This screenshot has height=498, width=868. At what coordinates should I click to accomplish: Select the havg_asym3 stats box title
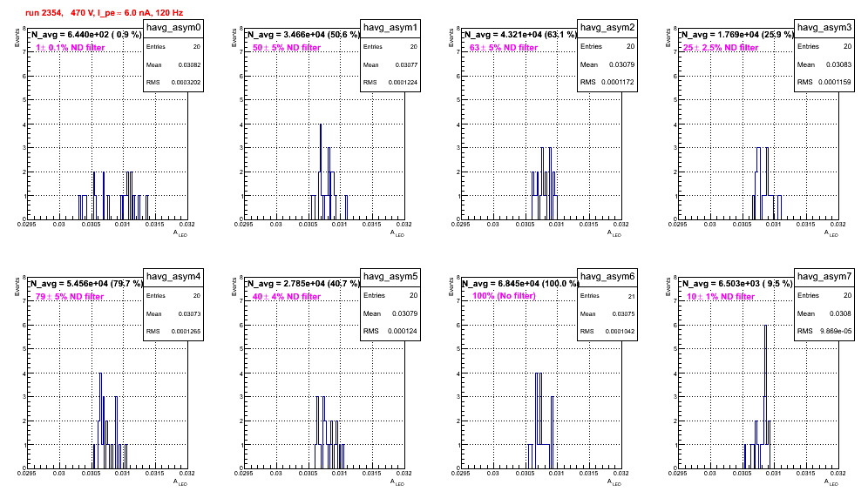coord(824,28)
